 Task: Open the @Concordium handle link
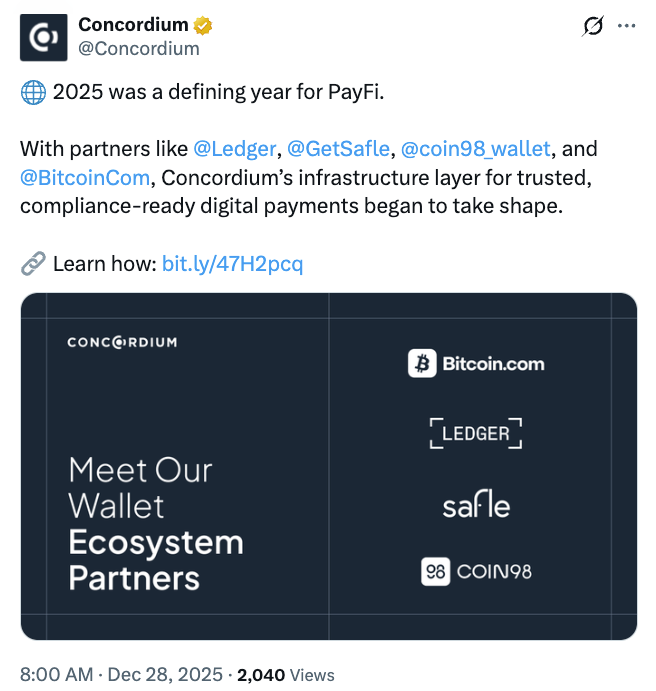click(x=138, y=48)
